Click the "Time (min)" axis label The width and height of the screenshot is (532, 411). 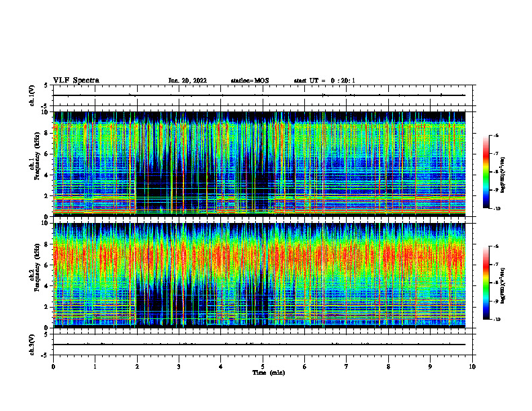tap(269, 373)
